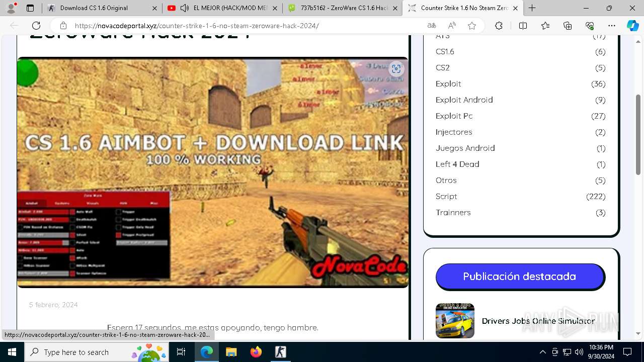Open Task View on the taskbar
644x362 pixels.
tap(181, 352)
